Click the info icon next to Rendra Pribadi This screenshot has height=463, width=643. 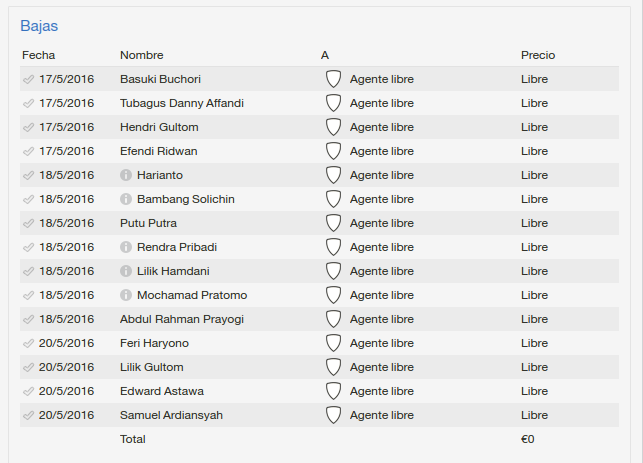(126, 247)
